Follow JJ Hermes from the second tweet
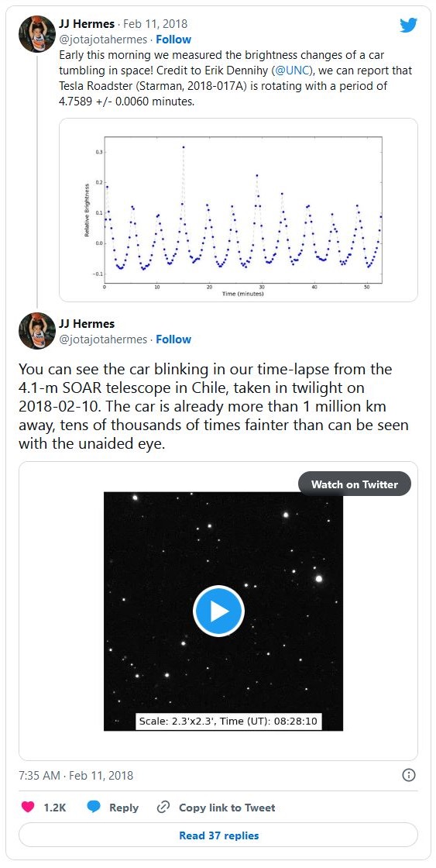This screenshot has width=436, height=868. pyautogui.click(x=173, y=339)
